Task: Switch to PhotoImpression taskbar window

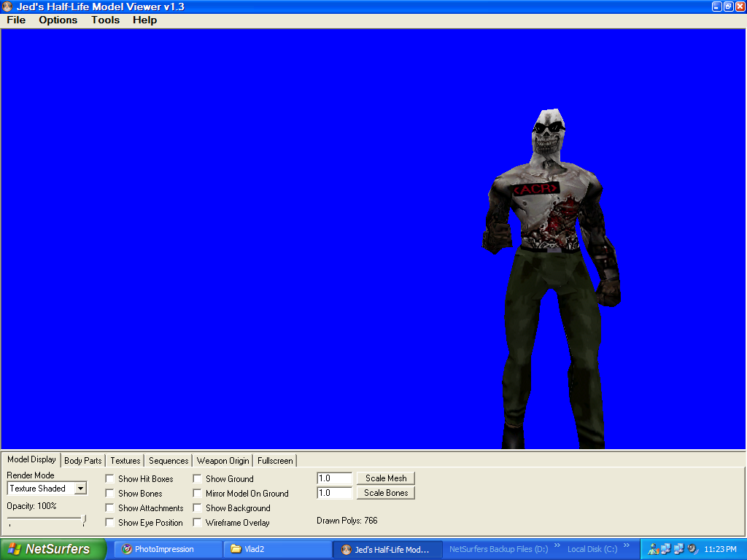Action: click(x=169, y=549)
